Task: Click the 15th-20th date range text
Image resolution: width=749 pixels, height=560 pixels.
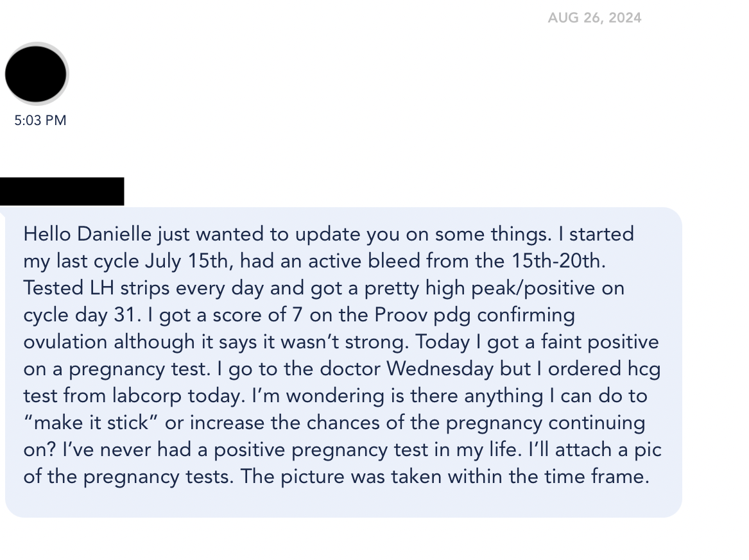Action: click(558, 261)
